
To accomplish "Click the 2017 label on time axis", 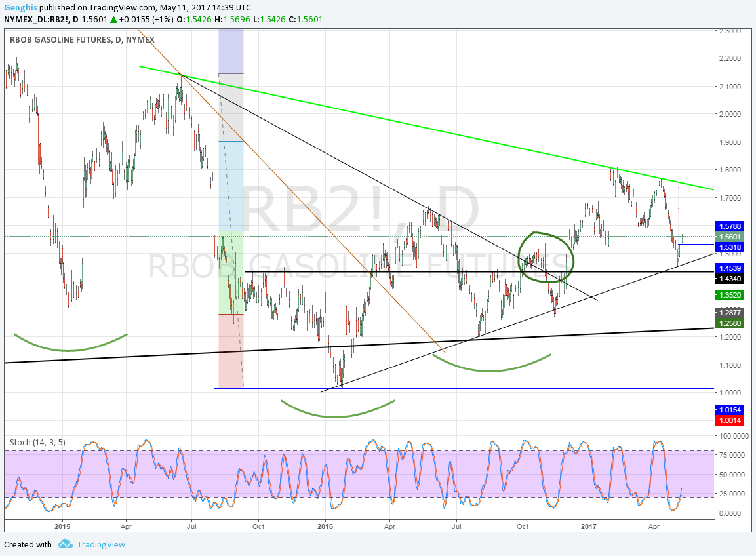I will (589, 526).
